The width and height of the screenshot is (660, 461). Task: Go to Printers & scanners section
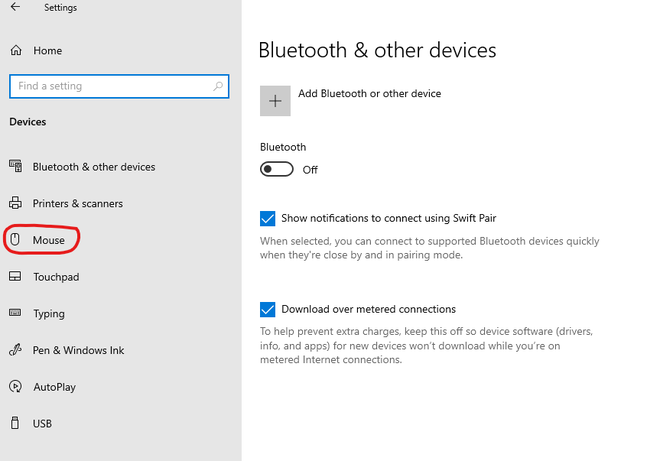tap(78, 203)
